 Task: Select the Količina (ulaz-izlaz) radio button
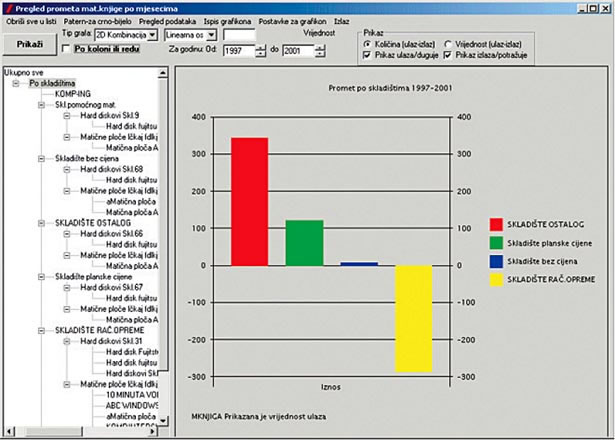coord(366,45)
